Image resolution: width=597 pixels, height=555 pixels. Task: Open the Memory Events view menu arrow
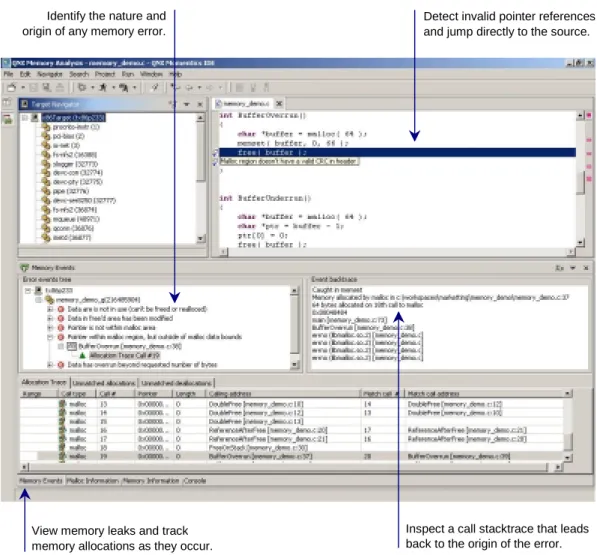point(573,268)
